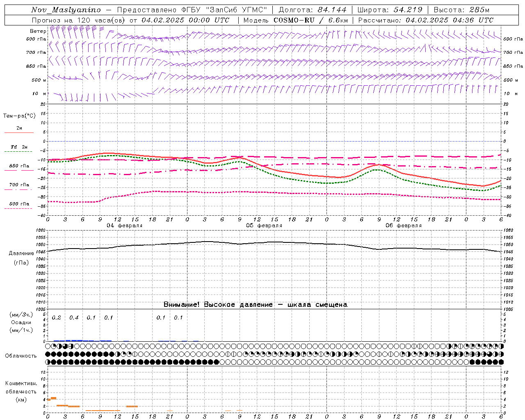The width and height of the screenshot is (525, 420).
Task: Click the latitude value Широта: 54.219
Action: (390, 10)
